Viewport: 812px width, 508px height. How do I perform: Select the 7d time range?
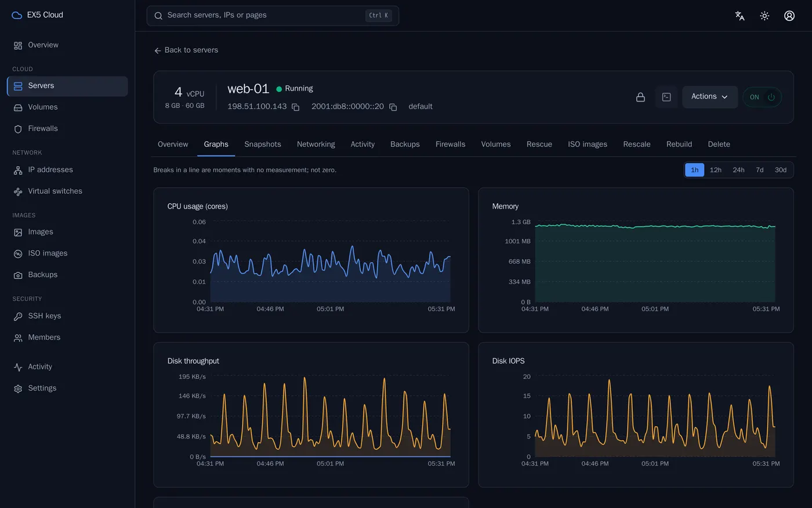click(x=760, y=170)
